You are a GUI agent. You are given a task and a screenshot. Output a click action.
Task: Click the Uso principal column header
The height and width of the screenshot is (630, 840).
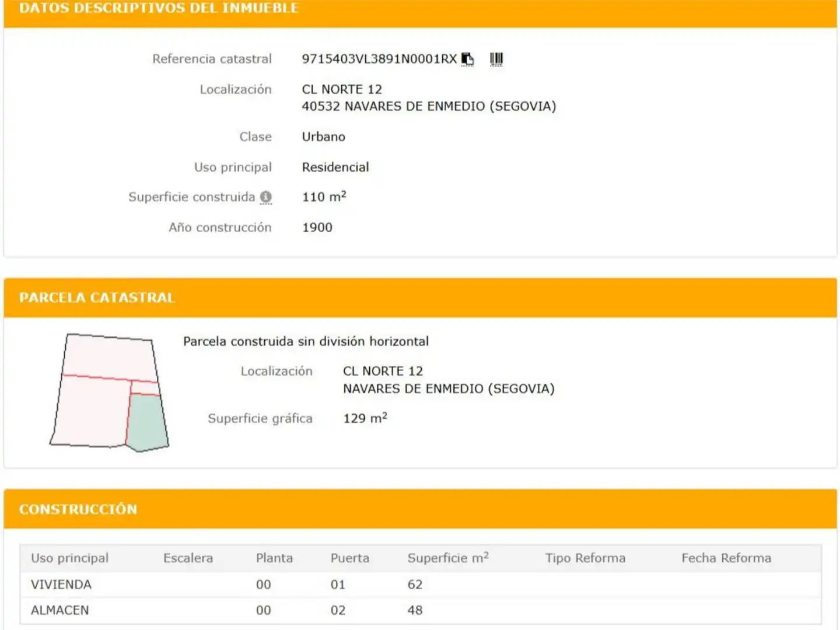tap(70, 558)
